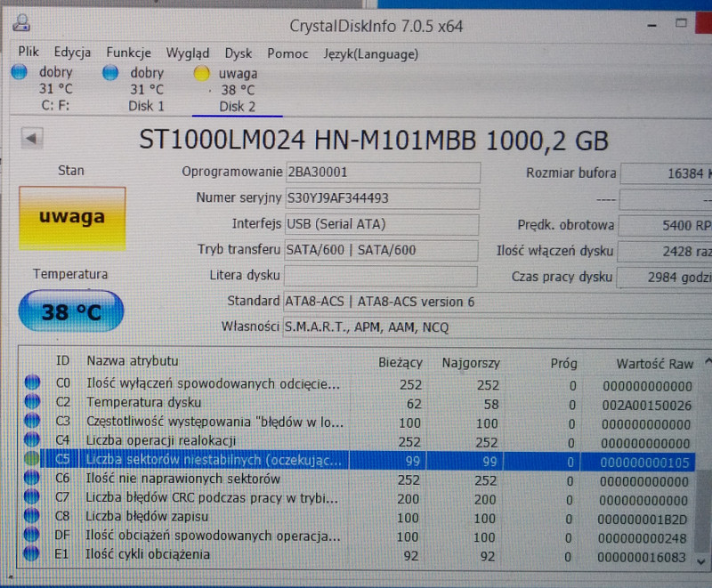This screenshot has height=588, width=712.
Task: Select row Liczba błędów CRC podczas pracy
Action: coord(358,499)
